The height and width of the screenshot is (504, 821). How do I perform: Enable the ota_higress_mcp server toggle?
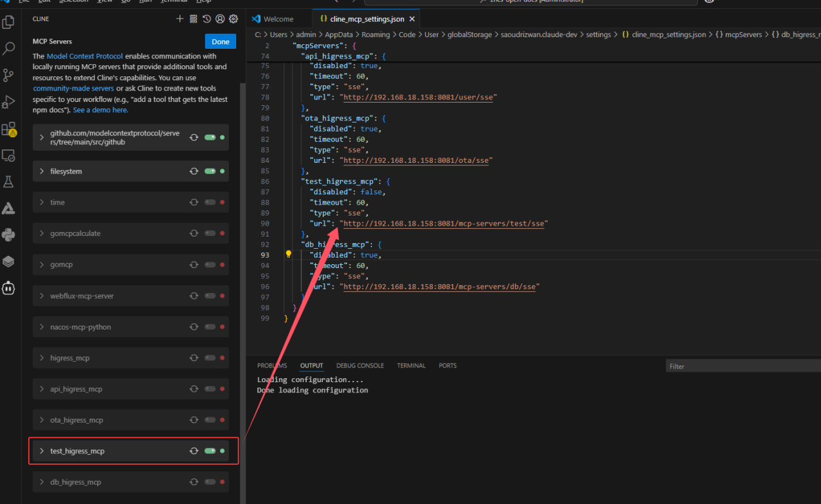[210, 420]
